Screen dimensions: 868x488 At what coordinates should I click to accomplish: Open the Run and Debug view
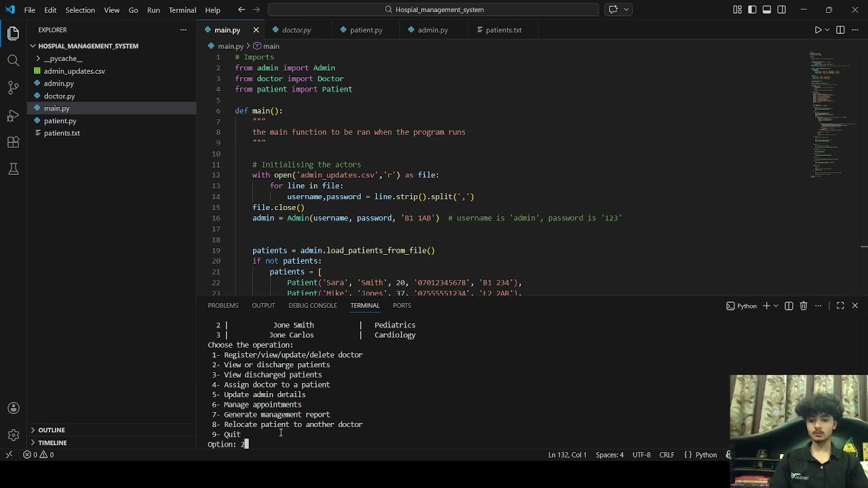[x=13, y=115]
